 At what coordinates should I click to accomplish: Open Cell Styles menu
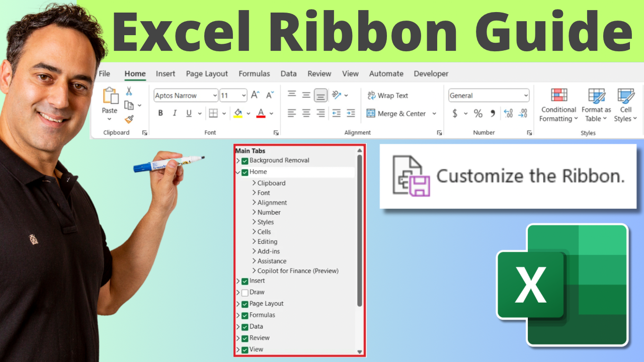[x=626, y=105]
